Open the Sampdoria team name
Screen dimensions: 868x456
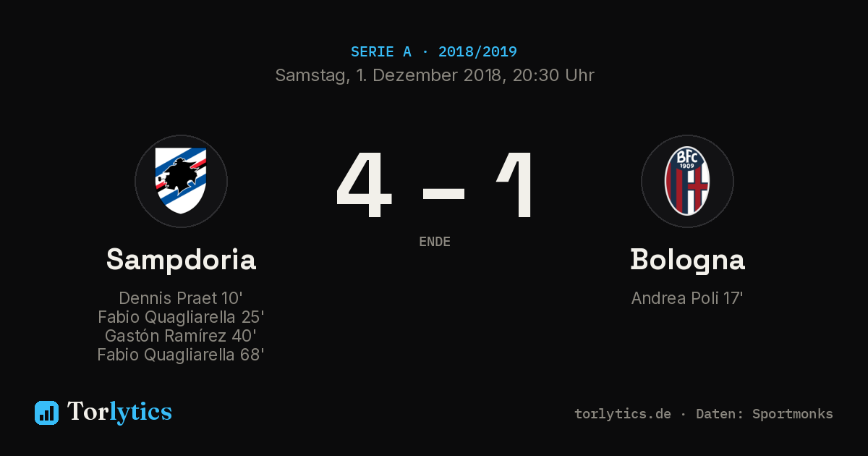(x=181, y=259)
